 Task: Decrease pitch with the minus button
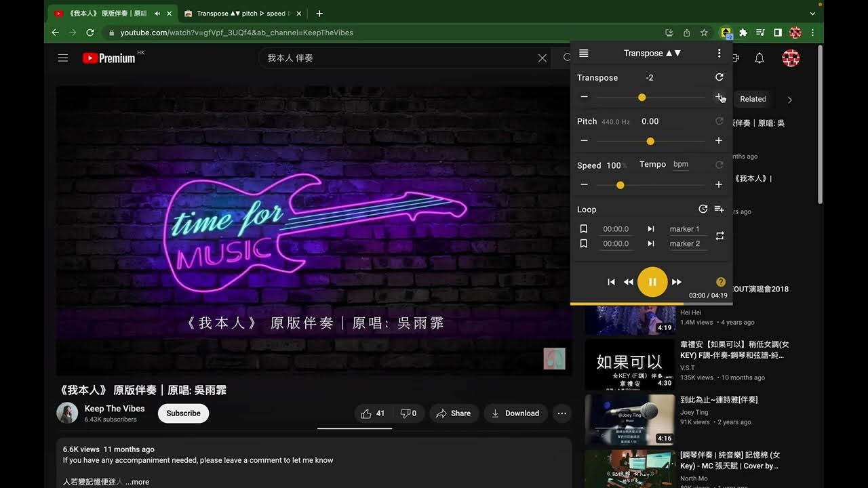584,141
